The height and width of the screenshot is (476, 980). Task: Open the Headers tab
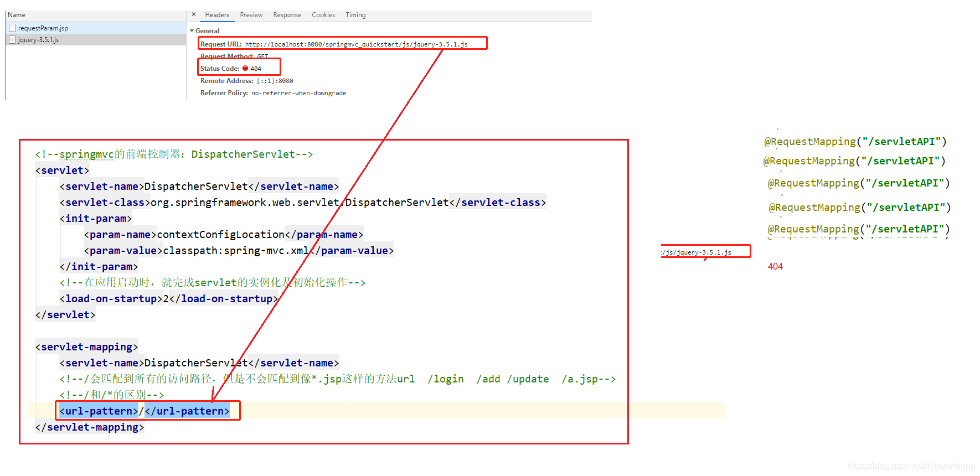pos(217,15)
